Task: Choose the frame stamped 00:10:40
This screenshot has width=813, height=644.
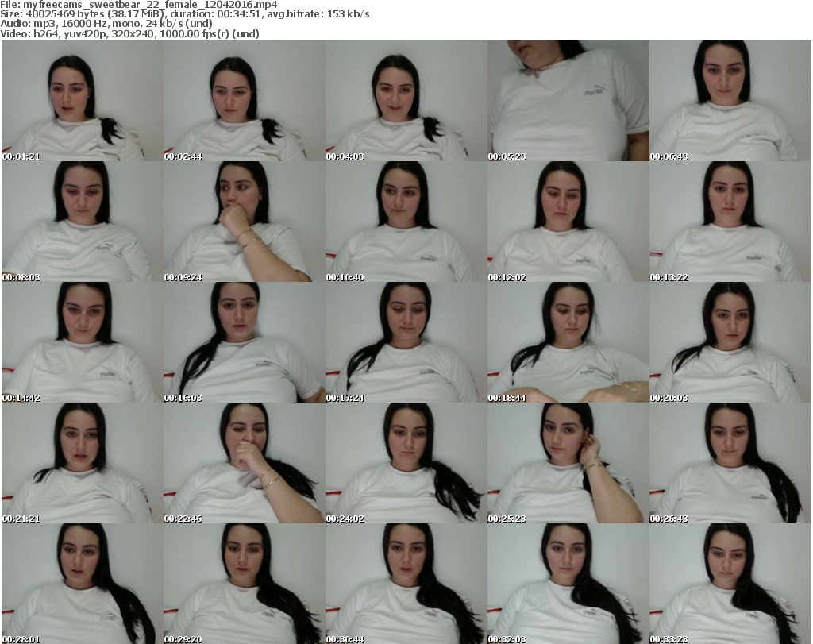Action: (406, 222)
